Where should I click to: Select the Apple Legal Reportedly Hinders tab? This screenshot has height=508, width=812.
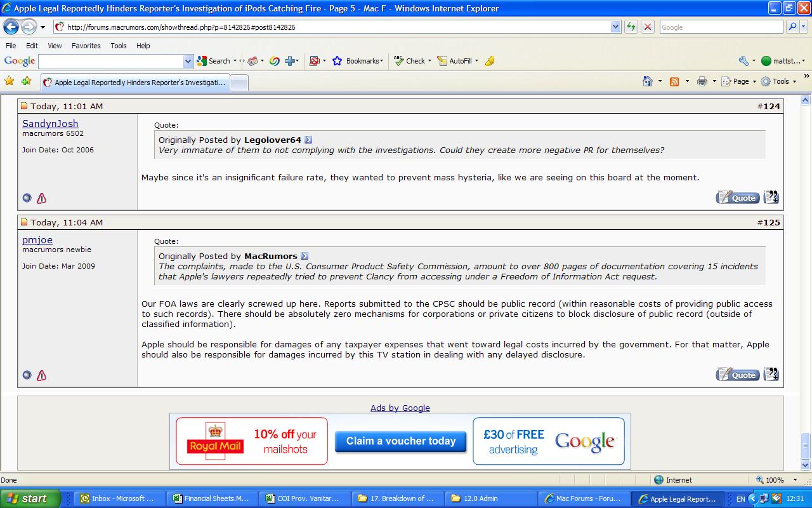[x=134, y=83]
